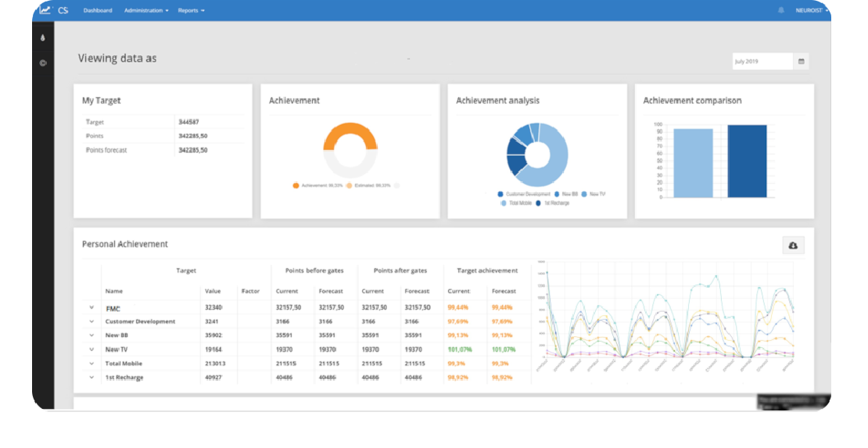Open the Administration dropdown menu
Viewport: 868px width, 448px height.
[x=146, y=10]
